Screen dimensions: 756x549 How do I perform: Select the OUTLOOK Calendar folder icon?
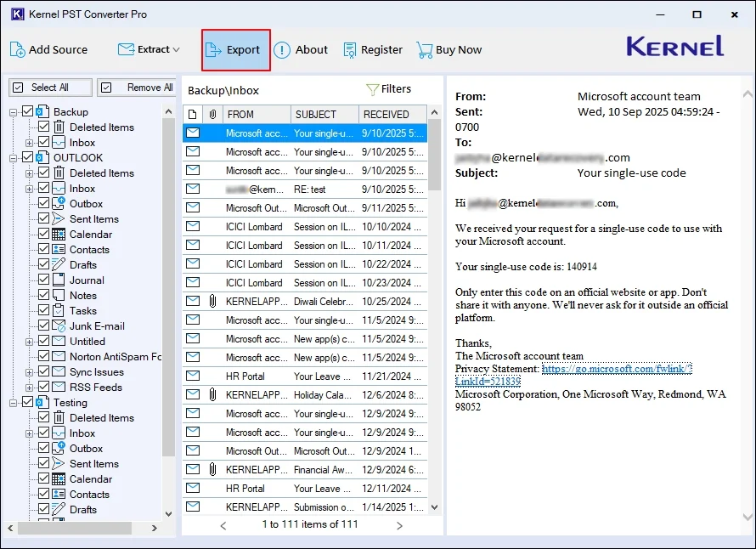pyautogui.click(x=58, y=235)
